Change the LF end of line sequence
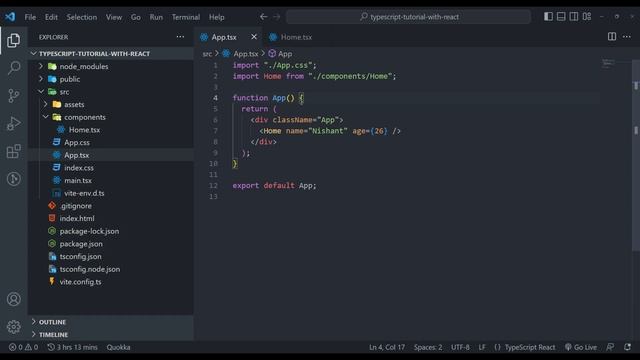 coord(482,347)
